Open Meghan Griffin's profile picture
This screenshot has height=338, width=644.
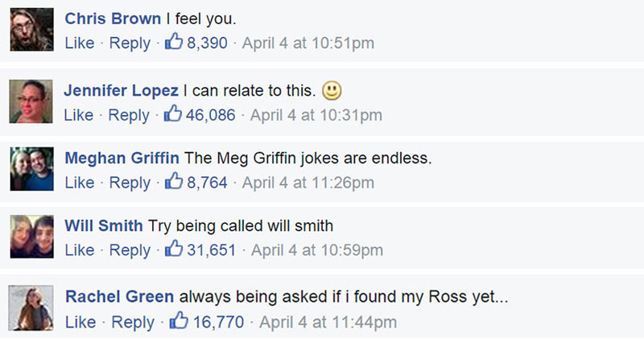coord(32,170)
